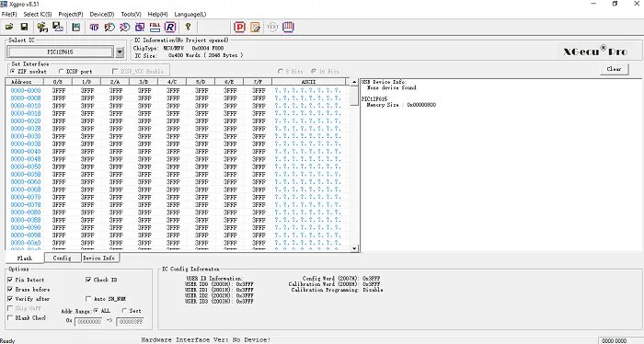Viewport: 644px width, 344px height.
Task: Click the yellow help question mark icon
Action: click(188, 27)
